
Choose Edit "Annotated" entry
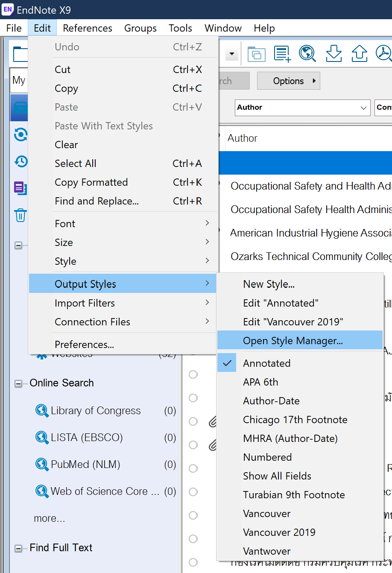pyautogui.click(x=300, y=303)
